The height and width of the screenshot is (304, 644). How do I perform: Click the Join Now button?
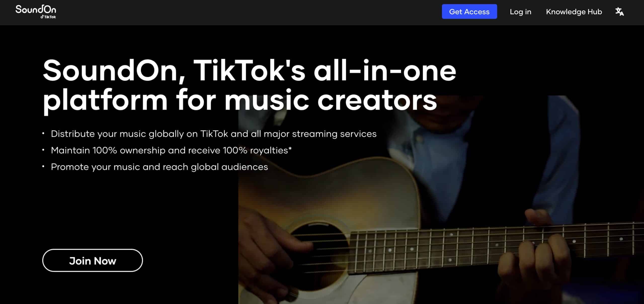[x=93, y=261]
